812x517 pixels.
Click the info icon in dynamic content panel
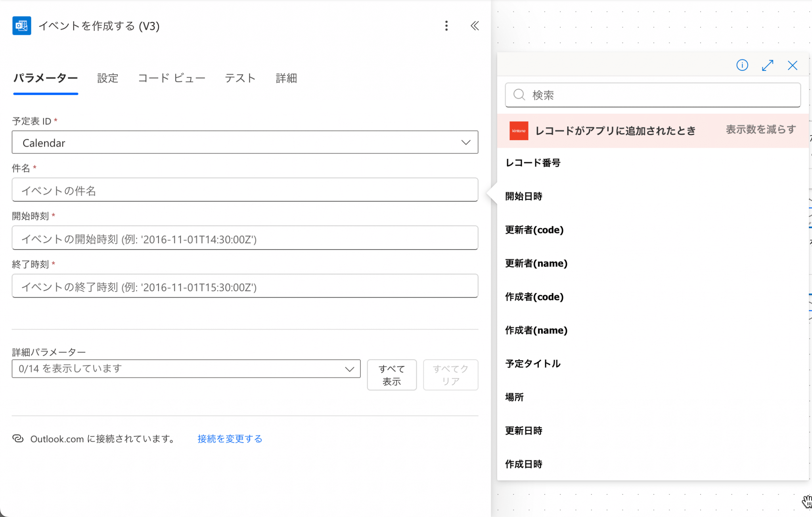(742, 65)
